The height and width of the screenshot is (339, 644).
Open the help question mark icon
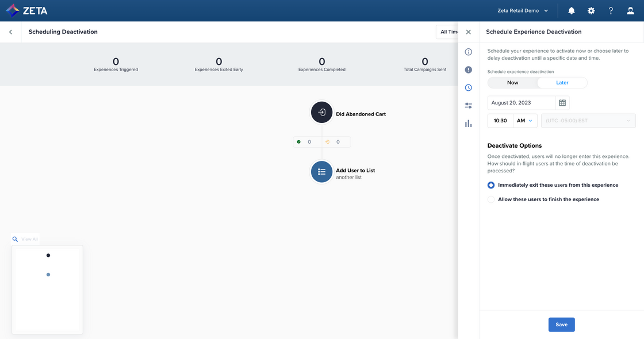[x=611, y=11]
